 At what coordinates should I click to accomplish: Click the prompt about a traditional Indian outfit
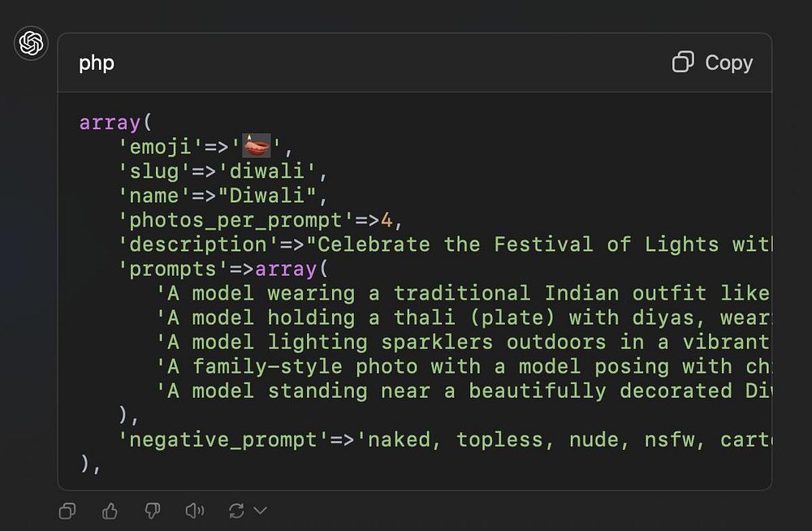[x=464, y=294]
